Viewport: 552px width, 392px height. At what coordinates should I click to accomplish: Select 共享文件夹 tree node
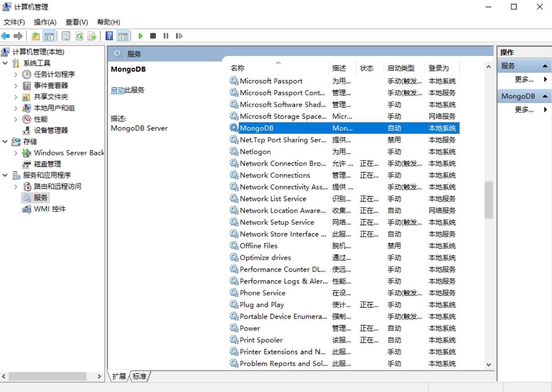[x=51, y=96]
